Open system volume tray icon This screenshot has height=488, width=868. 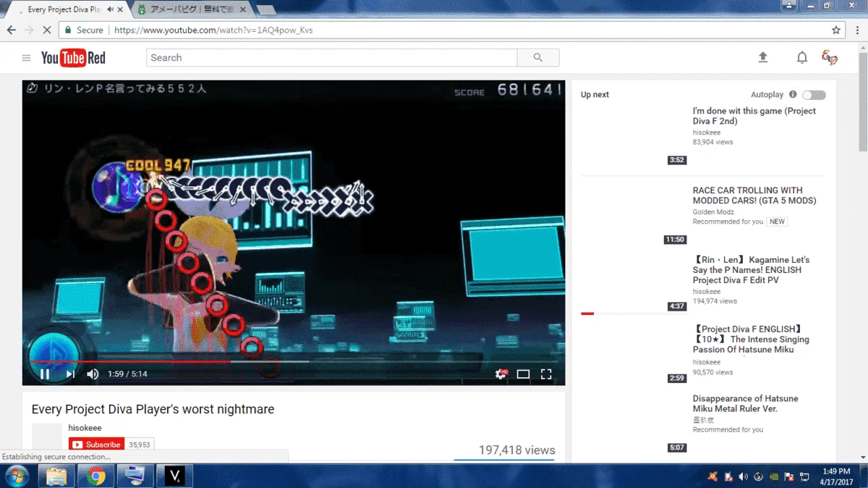pyautogui.click(x=743, y=476)
